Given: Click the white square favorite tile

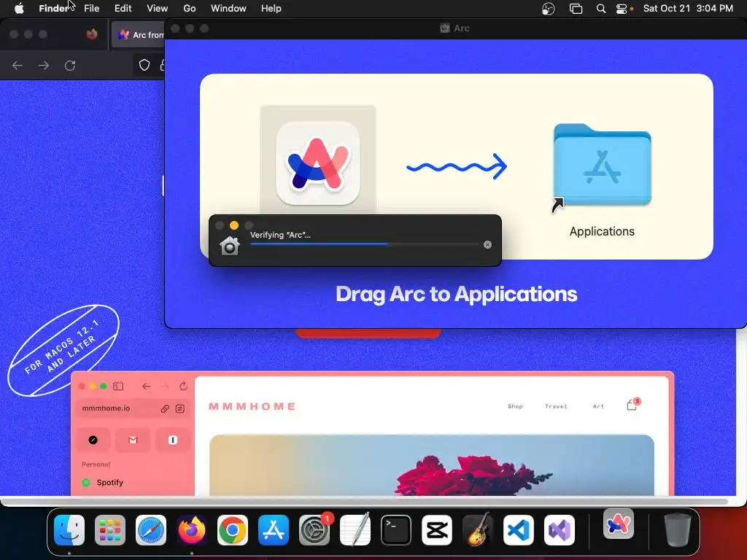Looking at the screenshot, I should 173,440.
